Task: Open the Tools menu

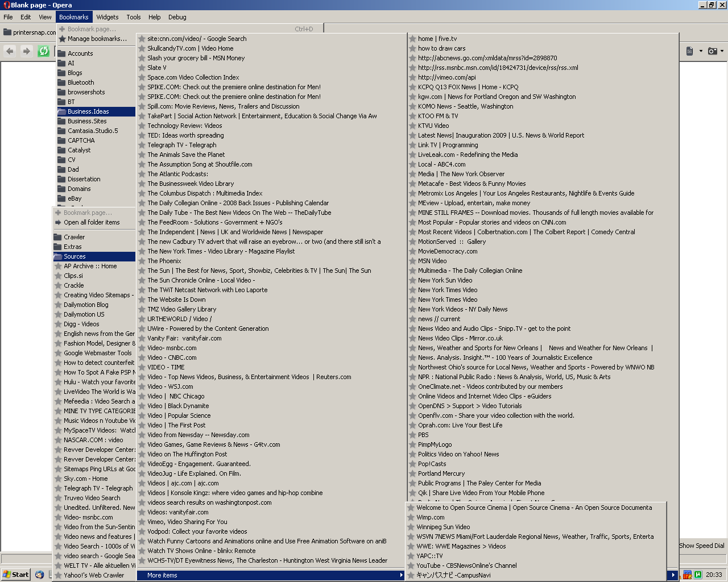Action: [x=134, y=17]
